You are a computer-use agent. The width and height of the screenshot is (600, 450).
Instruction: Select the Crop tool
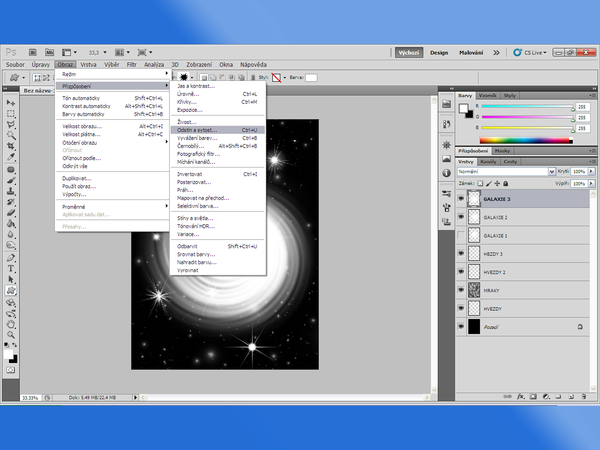pos(12,147)
